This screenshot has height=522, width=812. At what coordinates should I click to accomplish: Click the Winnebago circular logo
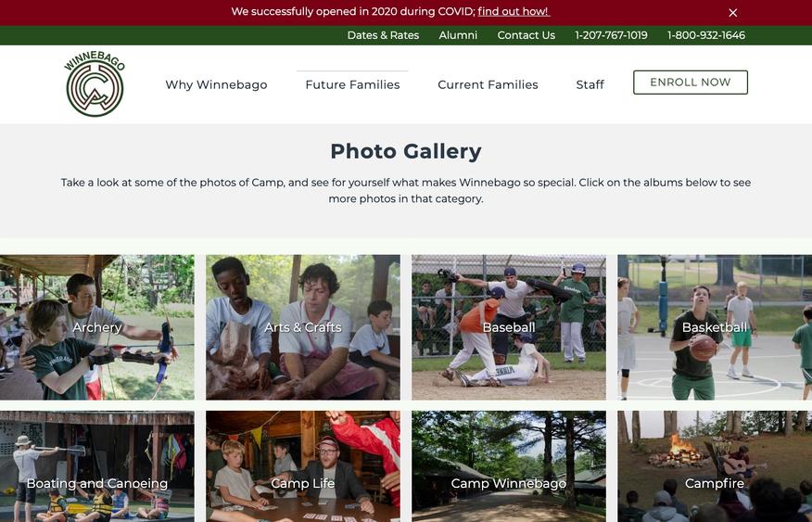[x=95, y=83]
